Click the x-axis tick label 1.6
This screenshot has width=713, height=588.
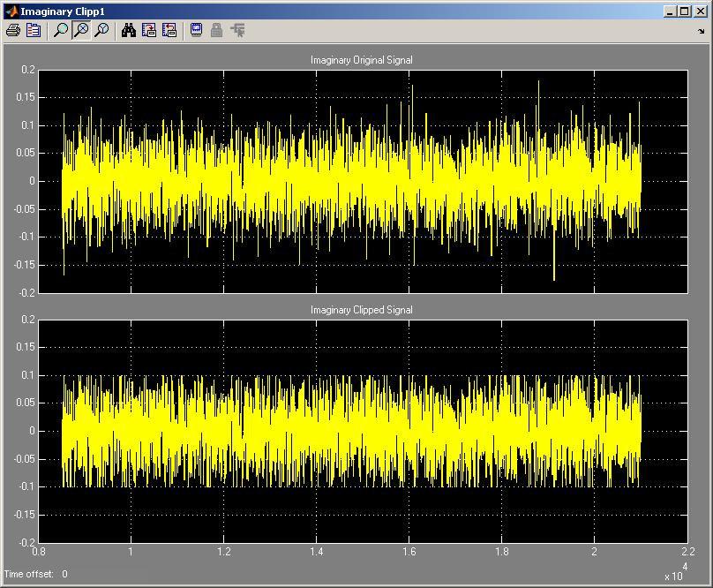click(x=409, y=552)
